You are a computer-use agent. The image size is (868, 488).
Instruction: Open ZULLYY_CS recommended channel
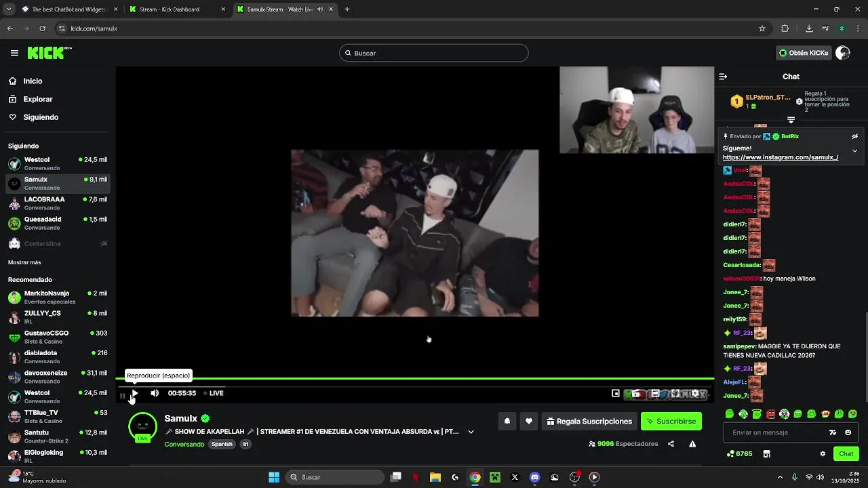(x=58, y=317)
